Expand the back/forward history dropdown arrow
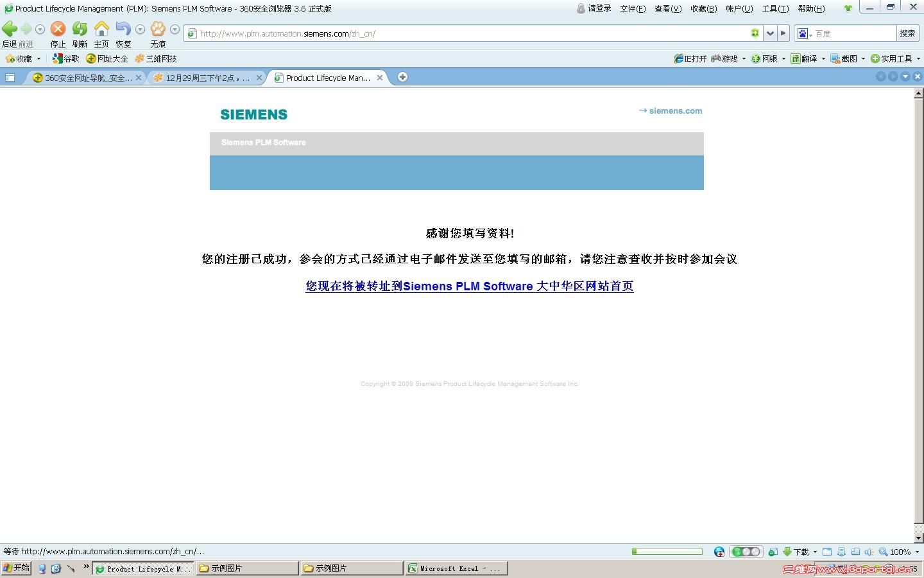 pyautogui.click(x=40, y=30)
